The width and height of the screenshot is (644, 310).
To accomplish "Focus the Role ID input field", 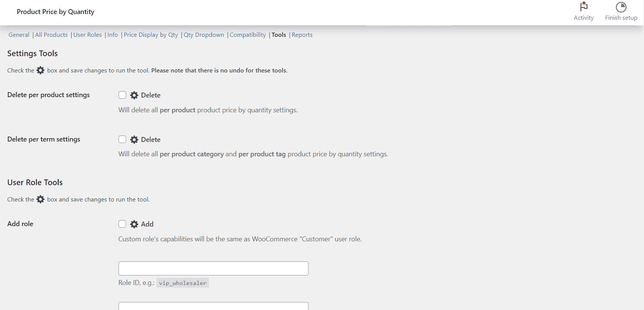I will click(x=214, y=268).
